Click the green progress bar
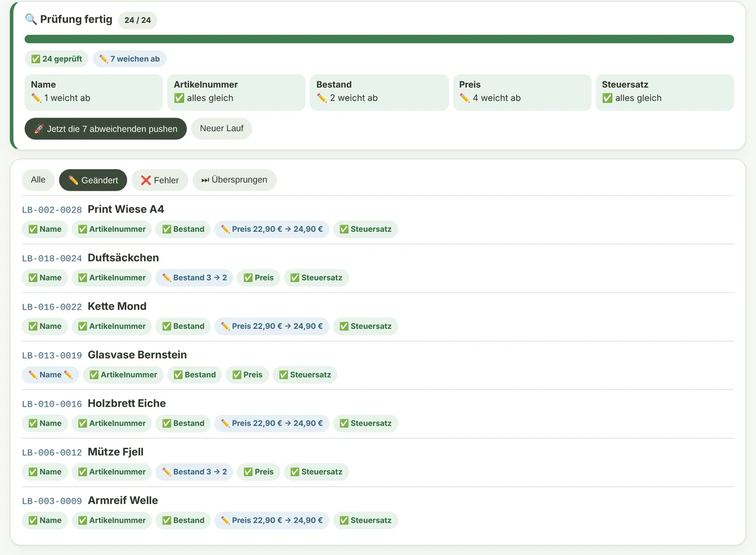 [x=379, y=39]
